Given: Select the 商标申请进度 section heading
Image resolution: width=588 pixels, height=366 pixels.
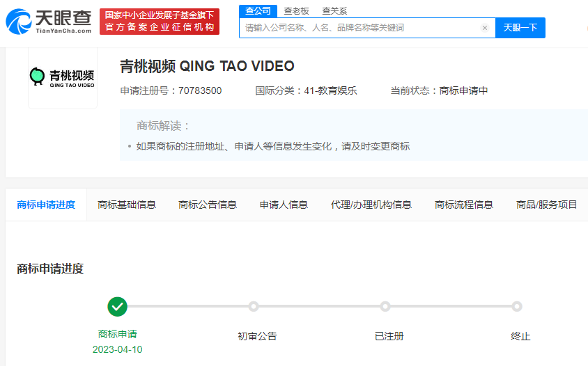Looking at the screenshot, I should pyautogui.click(x=50, y=269).
